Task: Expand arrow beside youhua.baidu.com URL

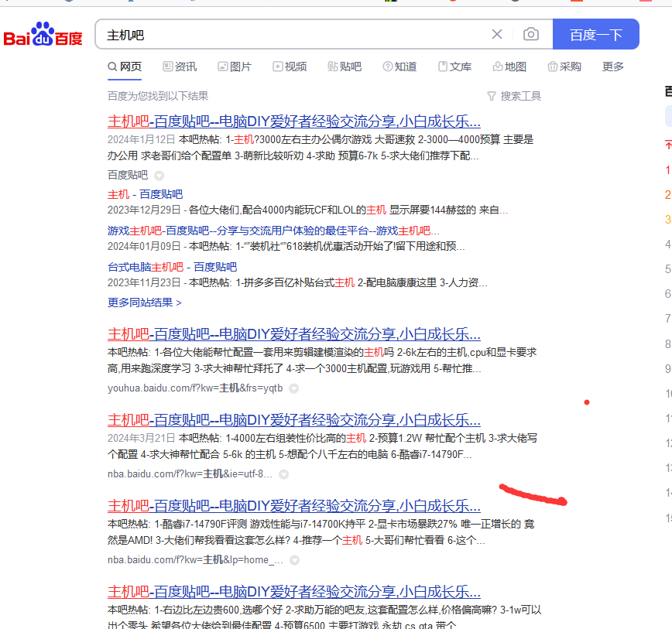Action: pos(293,388)
